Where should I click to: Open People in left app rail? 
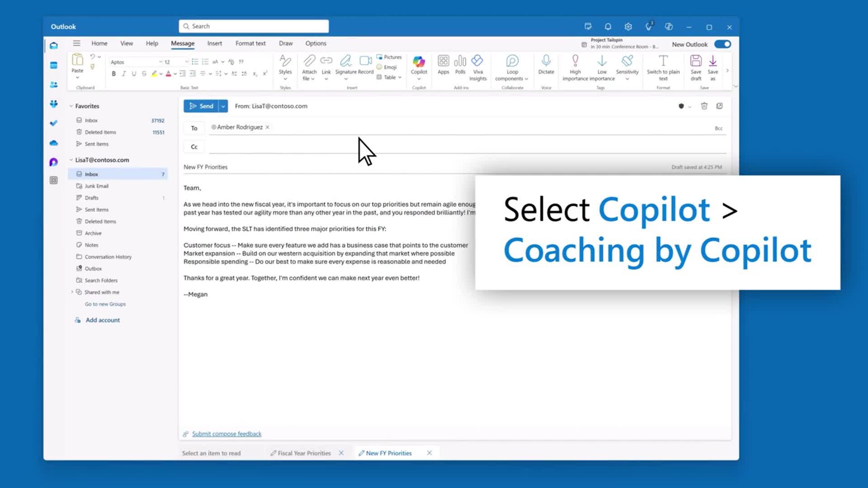(x=54, y=84)
